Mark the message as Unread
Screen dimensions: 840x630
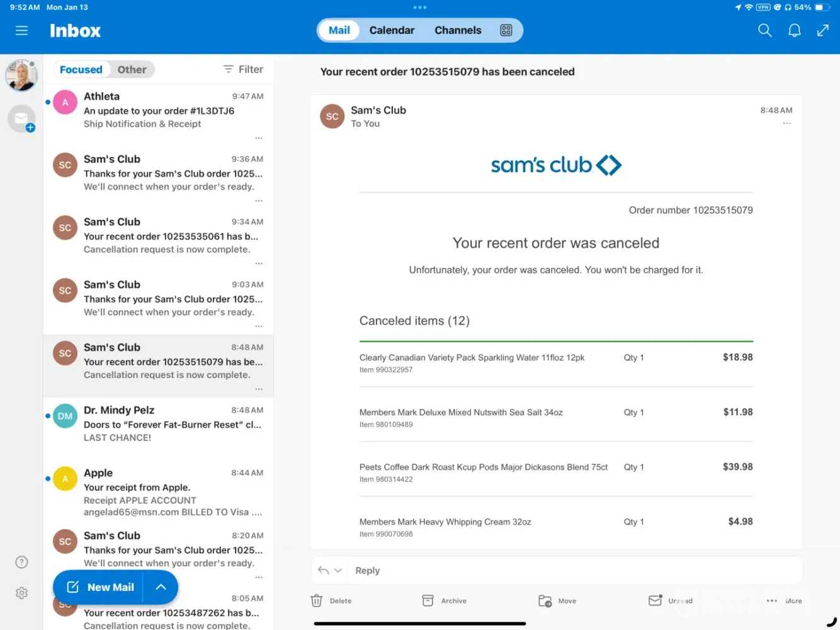[656, 600]
